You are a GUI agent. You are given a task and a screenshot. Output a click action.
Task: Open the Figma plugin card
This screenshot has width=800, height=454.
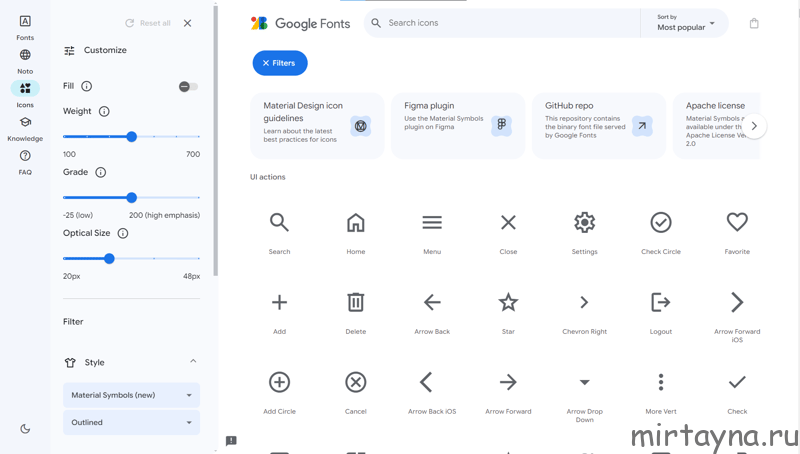click(x=458, y=126)
